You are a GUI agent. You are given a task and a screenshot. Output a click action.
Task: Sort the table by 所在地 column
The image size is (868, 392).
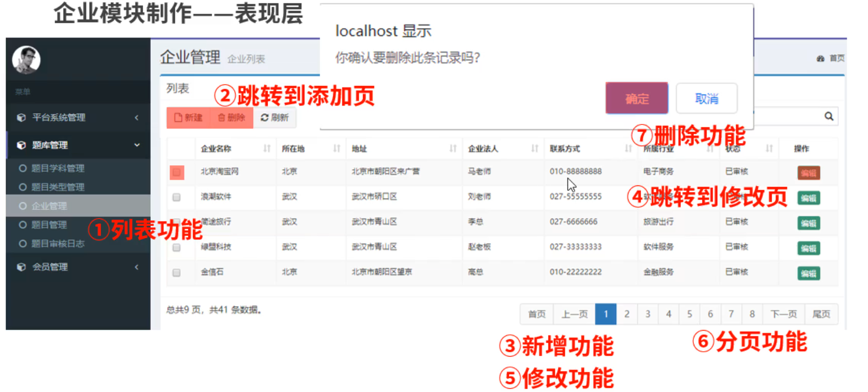pos(336,148)
